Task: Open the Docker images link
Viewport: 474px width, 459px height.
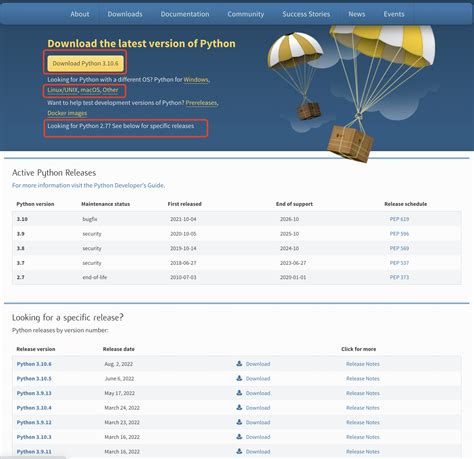Action: click(67, 113)
